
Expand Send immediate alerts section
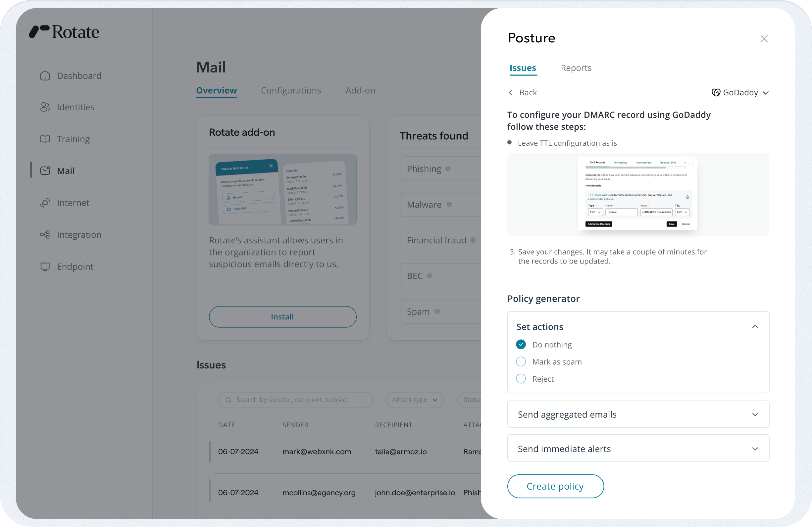point(638,449)
